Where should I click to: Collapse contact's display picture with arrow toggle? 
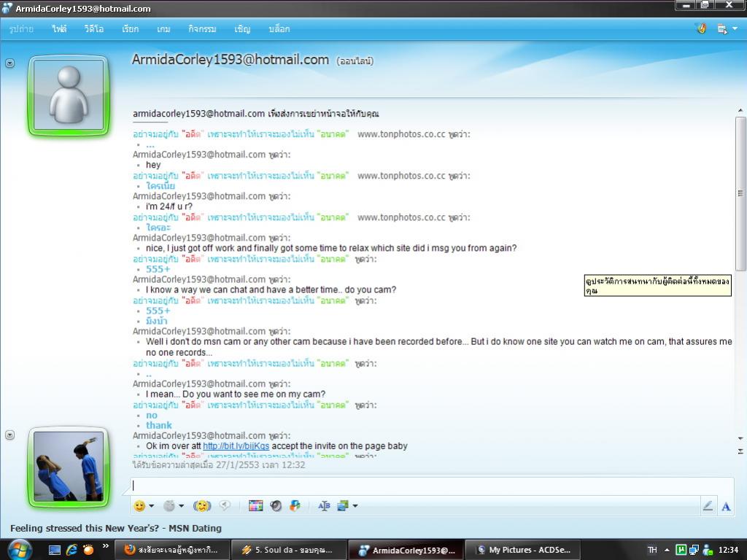click(x=9, y=63)
